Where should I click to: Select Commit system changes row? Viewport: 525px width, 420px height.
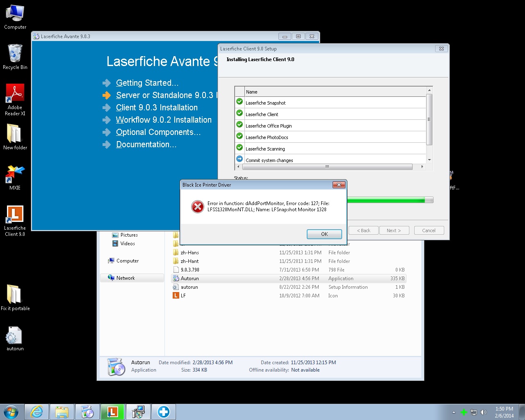(331, 160)
